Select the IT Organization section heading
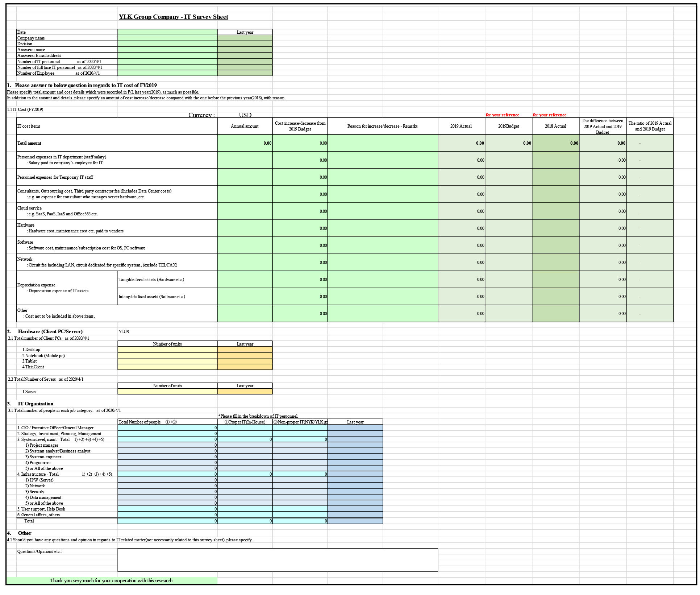Screen dimensions: 700x595 (36, 404)
